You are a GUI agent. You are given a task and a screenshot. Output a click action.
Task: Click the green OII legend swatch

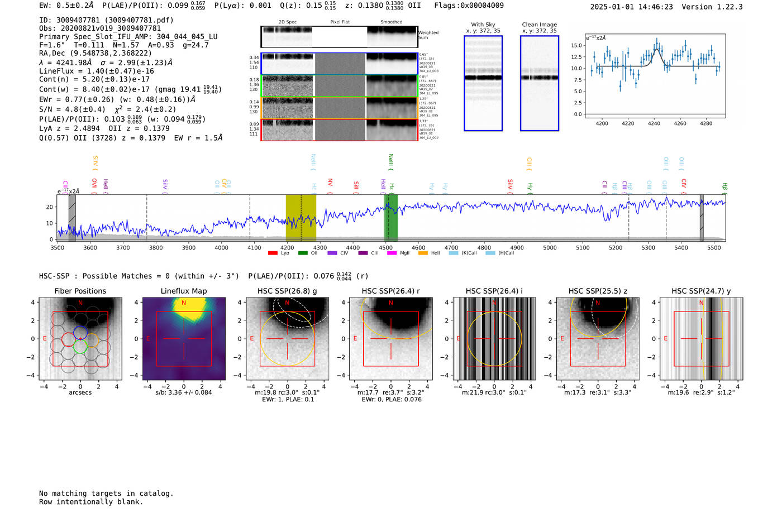(x=303, y=253)
